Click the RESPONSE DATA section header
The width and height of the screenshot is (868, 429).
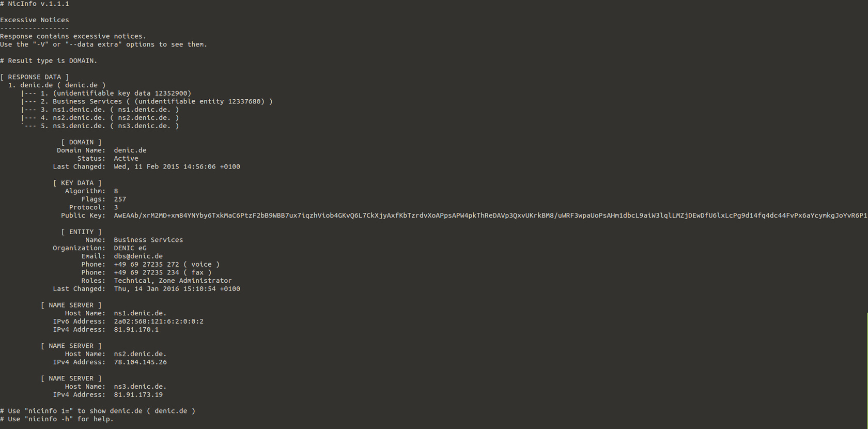pyautogui.click(x=35, y=77)
